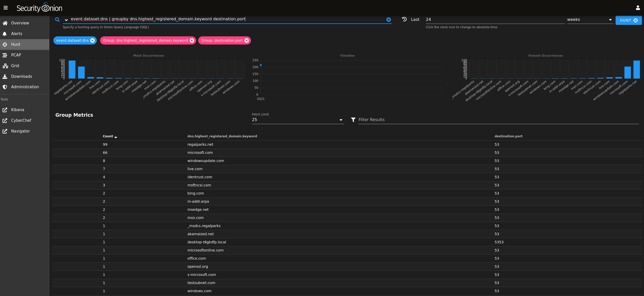
Task: Edit the Last 24 time value
Action: [x=495, y=20]
